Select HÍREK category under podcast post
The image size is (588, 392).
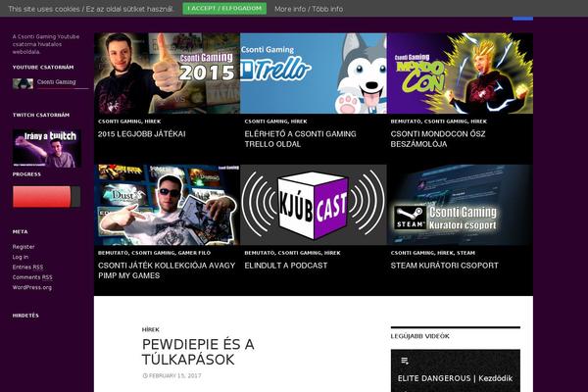point(332,253)
